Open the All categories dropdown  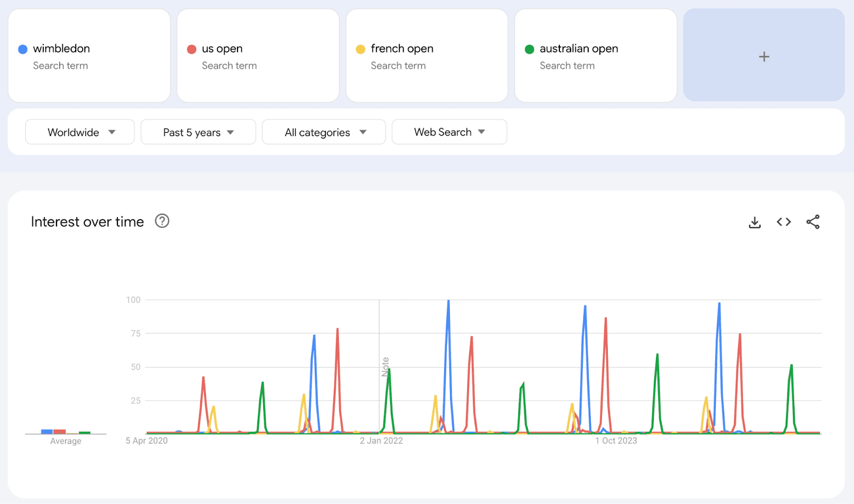[x=324, y=132]
